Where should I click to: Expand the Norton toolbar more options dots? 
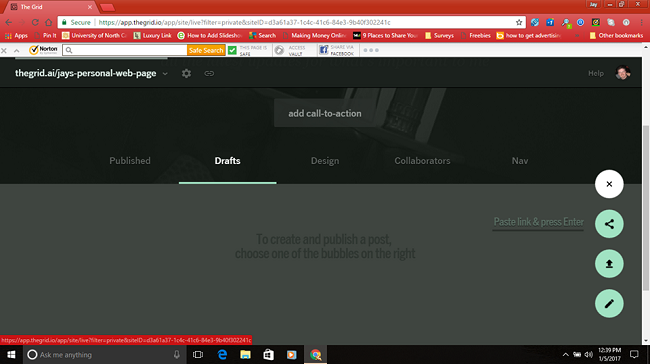pos(371,50)
